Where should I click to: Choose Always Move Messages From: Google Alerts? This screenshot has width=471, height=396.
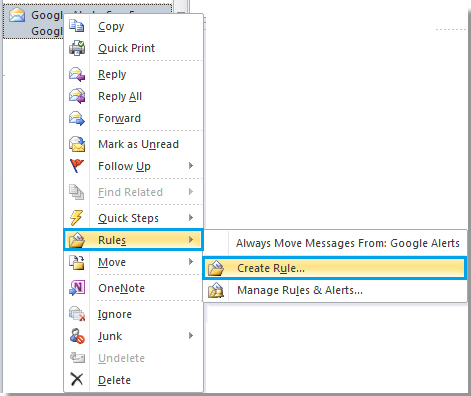pos(335,243)
